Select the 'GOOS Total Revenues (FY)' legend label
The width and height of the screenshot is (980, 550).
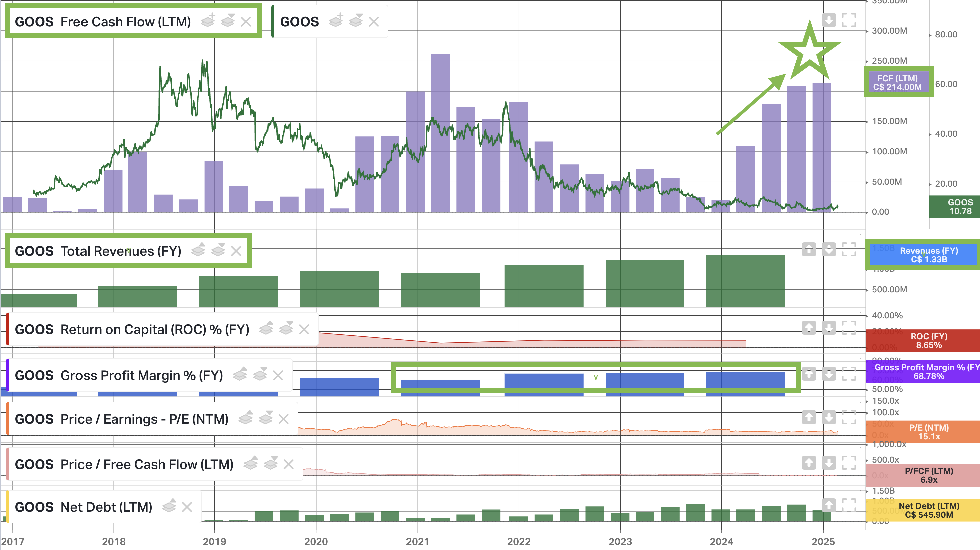tap(98, 251)
